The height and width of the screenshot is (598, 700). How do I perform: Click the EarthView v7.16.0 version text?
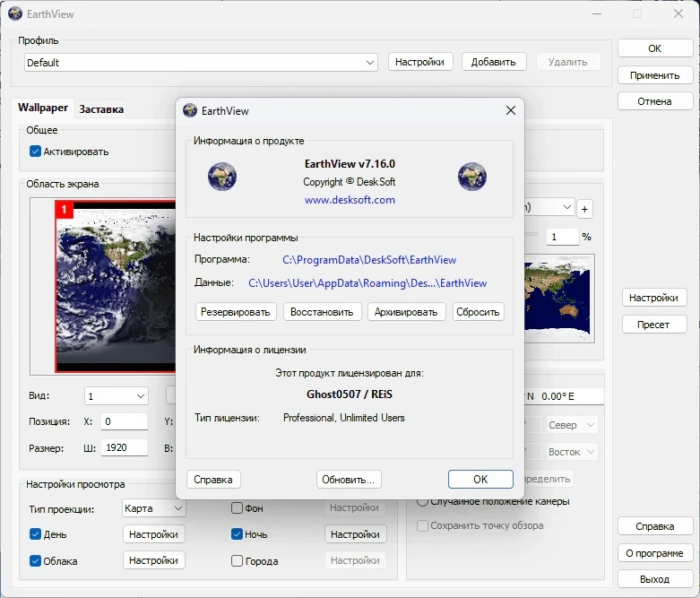pyautogui.click(x=350, y=164)
